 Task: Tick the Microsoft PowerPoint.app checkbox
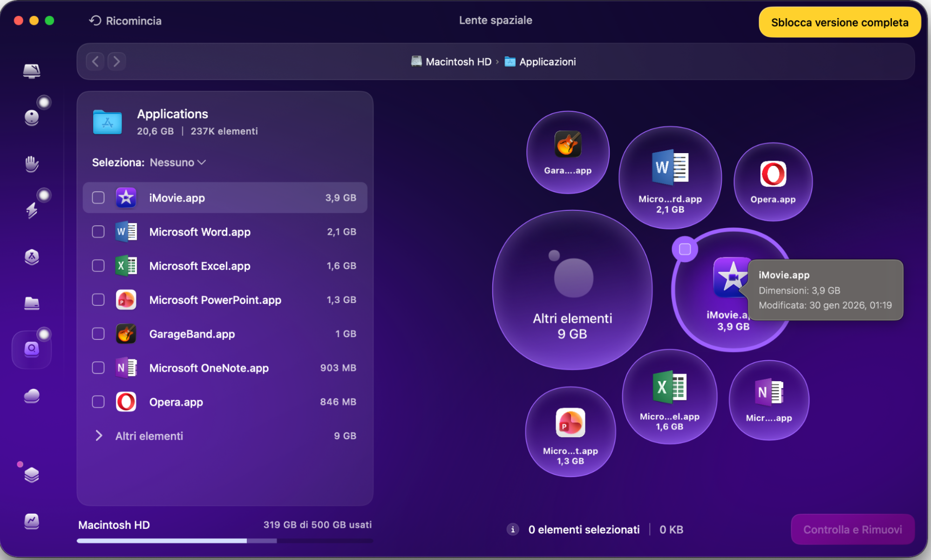[x=98, y=300]
